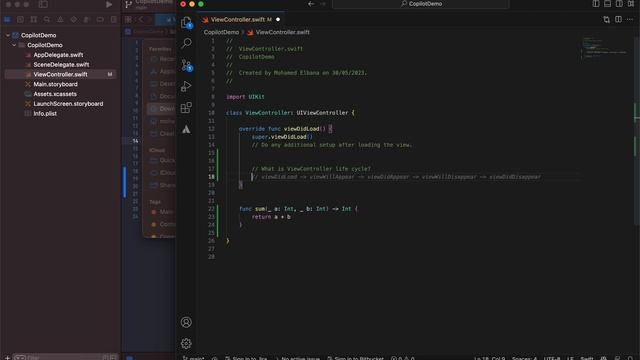640x360 pixels.
Task: Close the unsaved ViewController.swift tab via dot
Action: point(278,19)
